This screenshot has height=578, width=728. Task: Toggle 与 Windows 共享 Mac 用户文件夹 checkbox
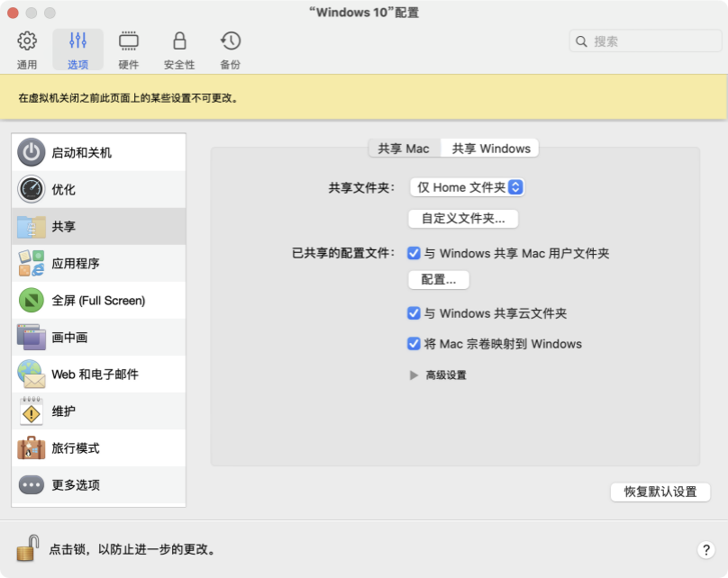point(414,253)
